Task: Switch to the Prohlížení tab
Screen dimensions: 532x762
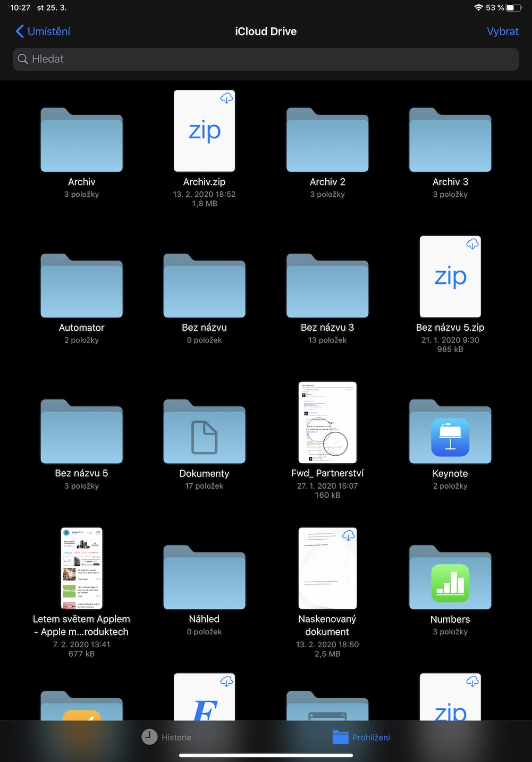Action: 361,737
